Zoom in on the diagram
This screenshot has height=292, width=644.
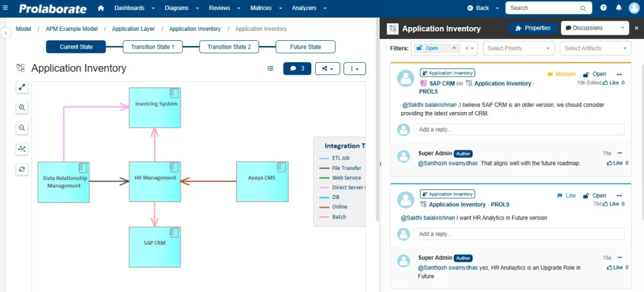(22, 108)
